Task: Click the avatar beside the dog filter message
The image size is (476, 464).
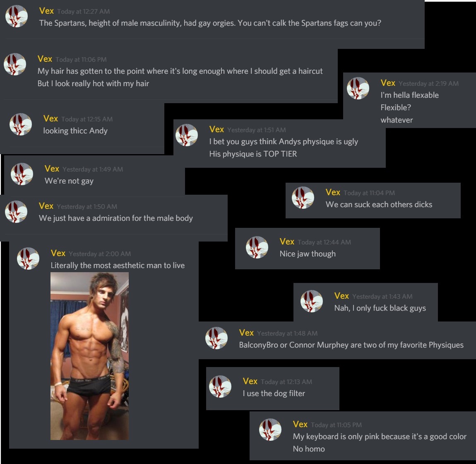Action: [x=220, y=387]
